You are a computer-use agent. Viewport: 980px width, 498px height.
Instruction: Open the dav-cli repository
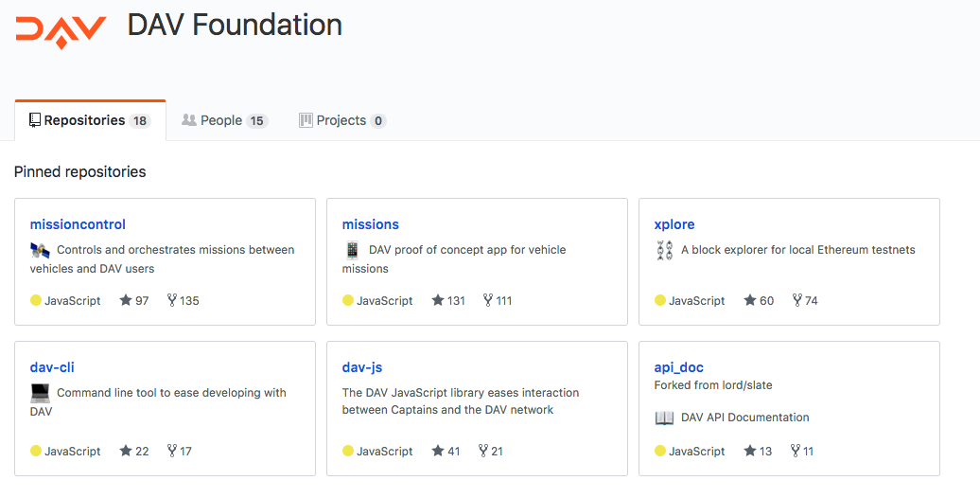52,367
